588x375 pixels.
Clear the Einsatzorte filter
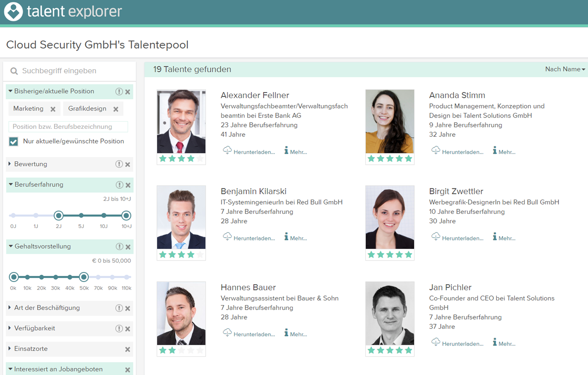point(128,349)
